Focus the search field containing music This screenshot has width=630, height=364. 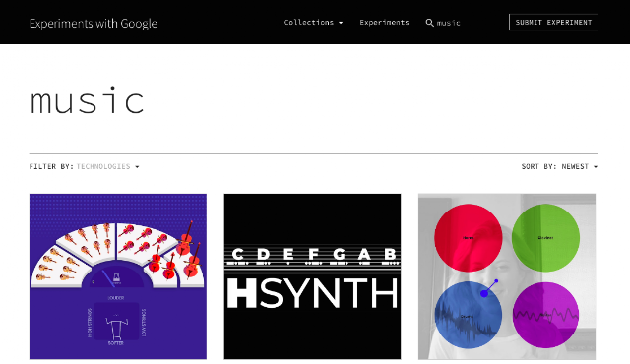click(449, 23)
